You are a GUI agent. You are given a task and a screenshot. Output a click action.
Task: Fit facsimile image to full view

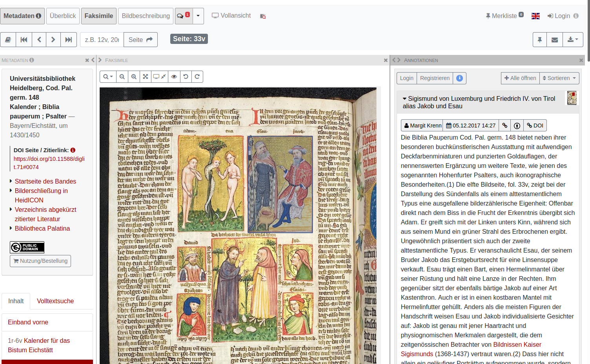pos(146,76)
